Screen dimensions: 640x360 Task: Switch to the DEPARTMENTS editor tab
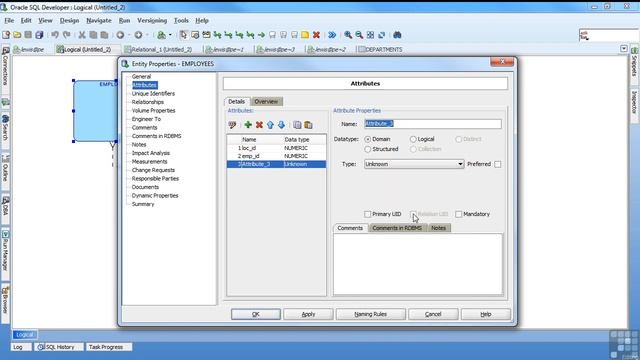(x=380, y=49)
